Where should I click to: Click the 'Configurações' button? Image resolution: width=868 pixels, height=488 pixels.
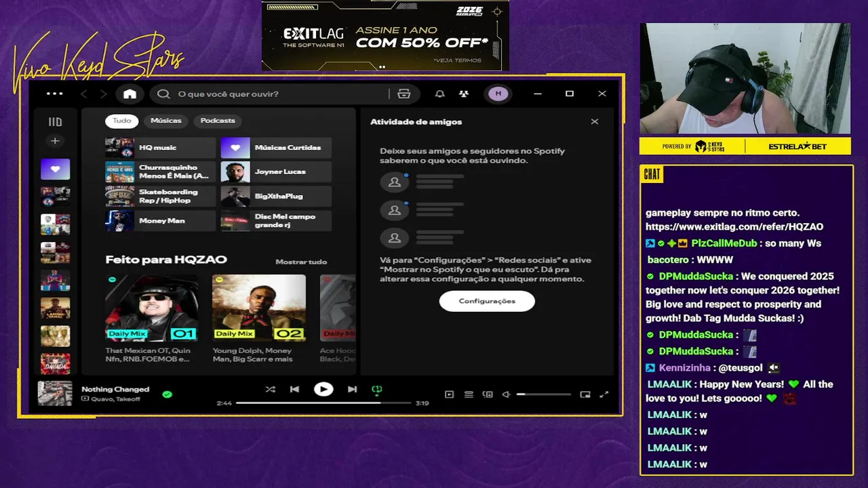click(487, 301)
